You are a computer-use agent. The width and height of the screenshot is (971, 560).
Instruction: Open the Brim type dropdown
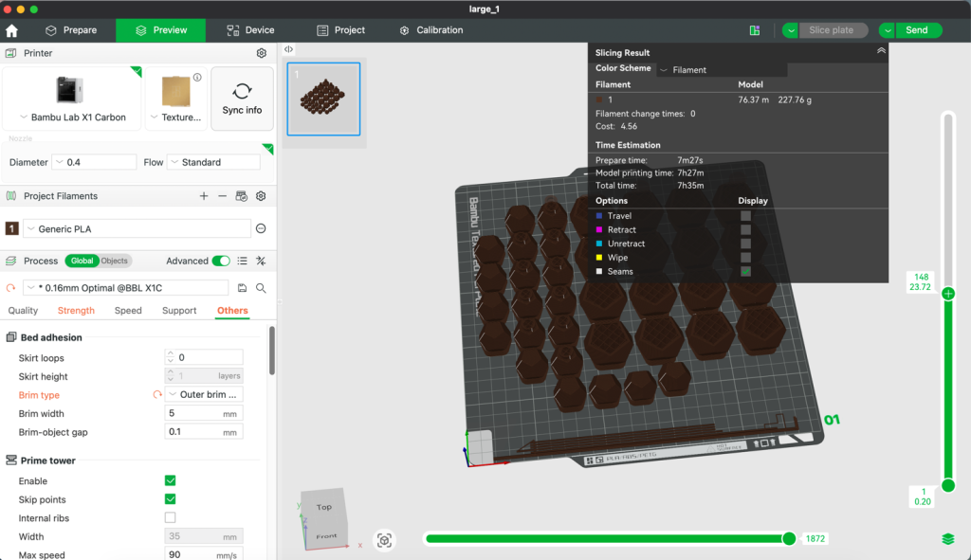[x=204, y=395]
